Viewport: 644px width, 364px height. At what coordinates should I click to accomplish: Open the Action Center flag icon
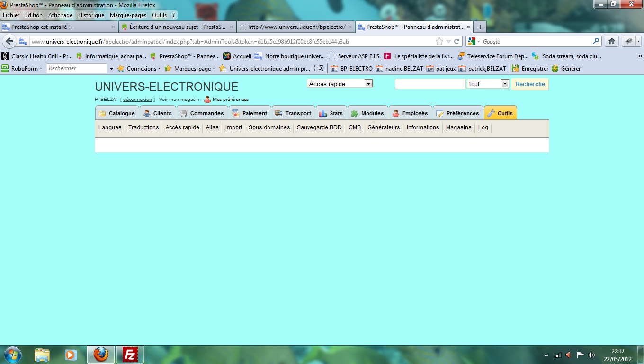click(x=580, y=355)
